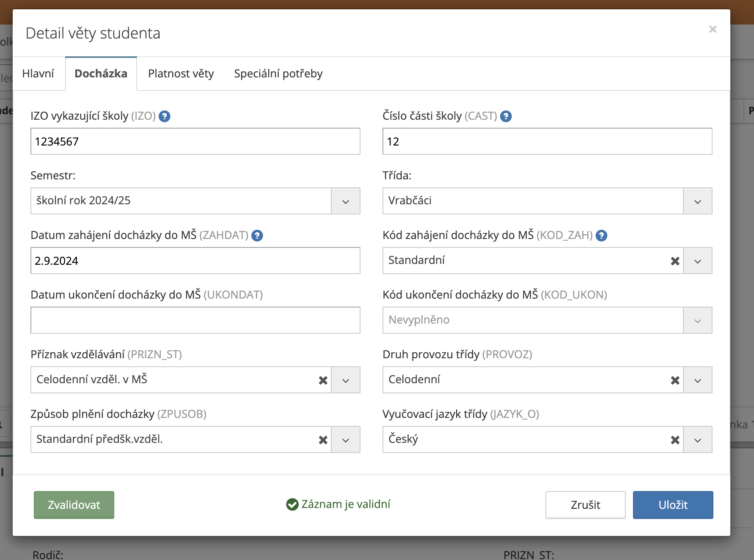This screenshot has height=560, width=754.
Task: Save the record with Uložit
Action: (673, 505)
